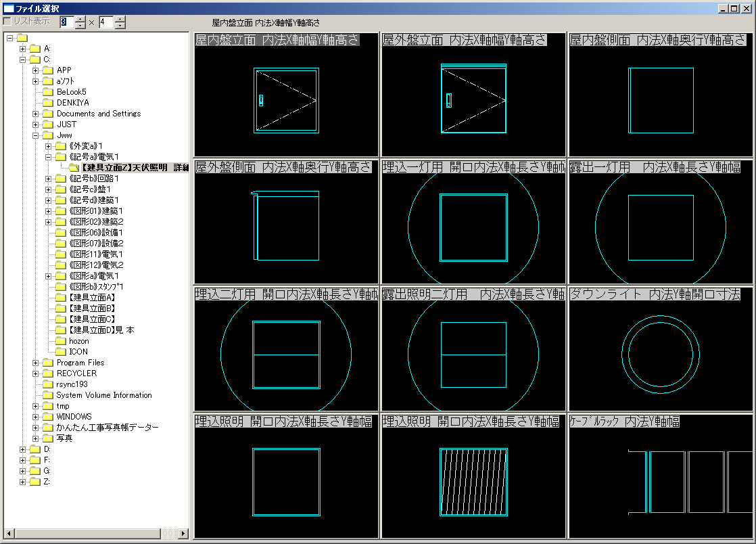Enable the リスト表示 checkbox
Image resolution: width=756 pixels, height=544 pixels.
(x=7, y=22)
